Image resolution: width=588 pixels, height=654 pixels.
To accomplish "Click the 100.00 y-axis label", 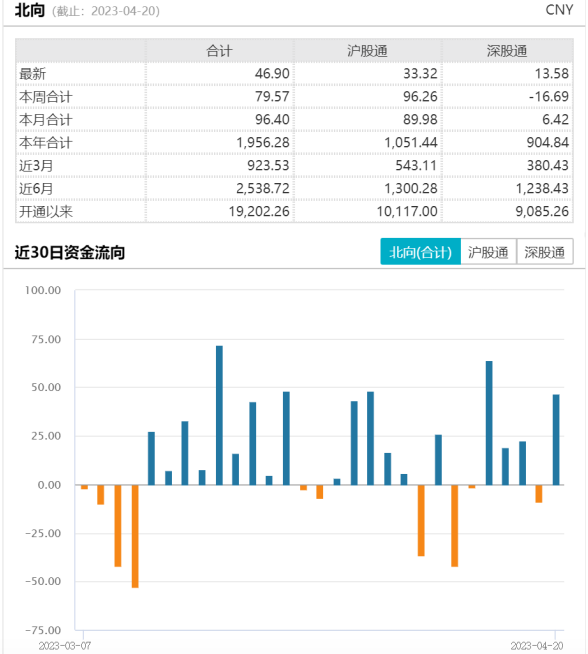I will point(43,290).
